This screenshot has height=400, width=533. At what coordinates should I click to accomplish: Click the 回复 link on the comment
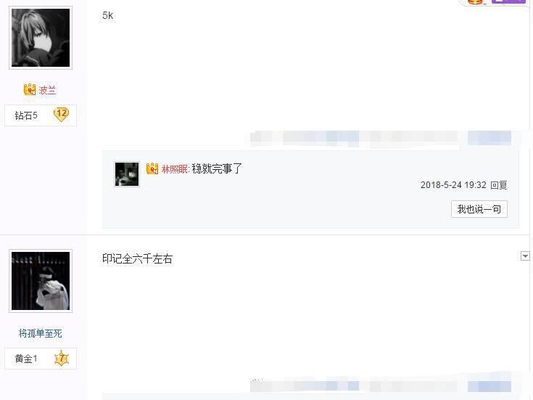(499, 185)
